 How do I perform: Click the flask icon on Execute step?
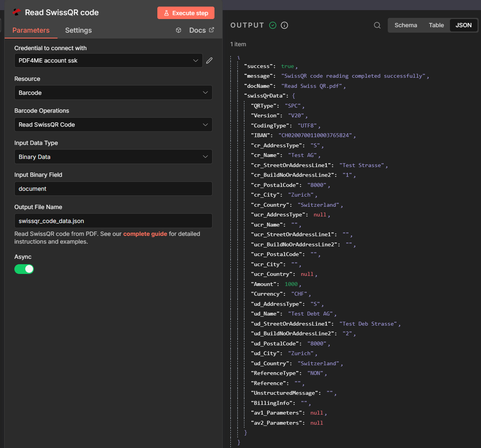click(x=166, y=13)
